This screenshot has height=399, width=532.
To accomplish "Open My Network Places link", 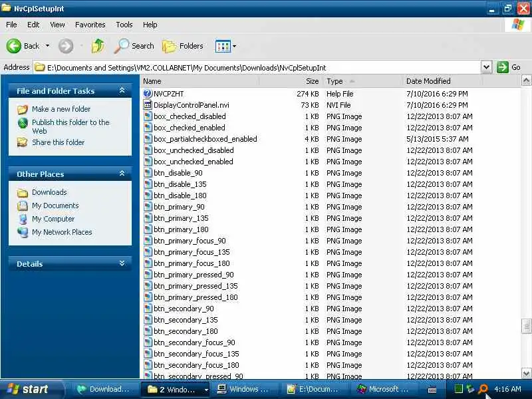I will click(x=62, y=232).
